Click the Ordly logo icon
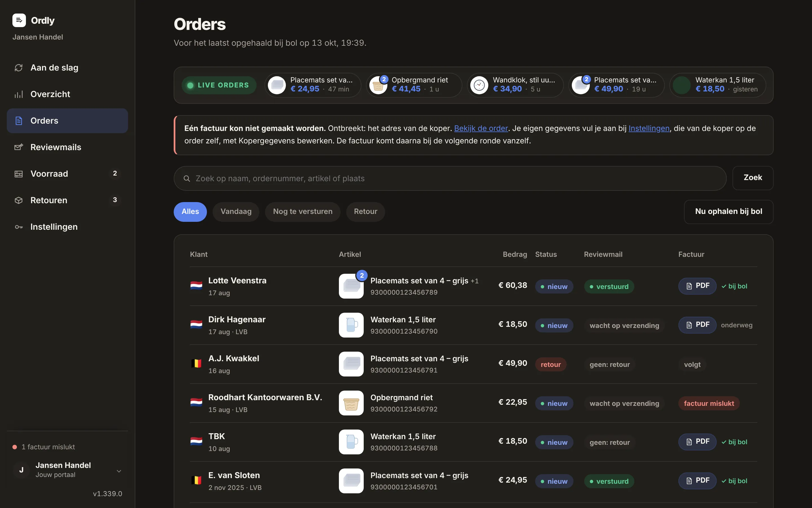The height and width of the screenshot is (508, 812). 19,20
